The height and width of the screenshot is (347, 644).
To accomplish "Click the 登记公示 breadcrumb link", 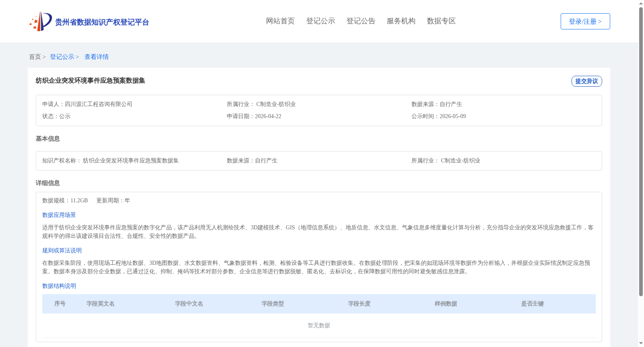I will point(62,57).
